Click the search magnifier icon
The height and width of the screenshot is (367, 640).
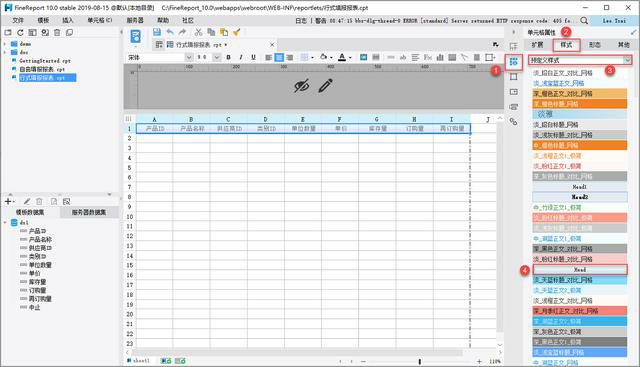[584, 20]
